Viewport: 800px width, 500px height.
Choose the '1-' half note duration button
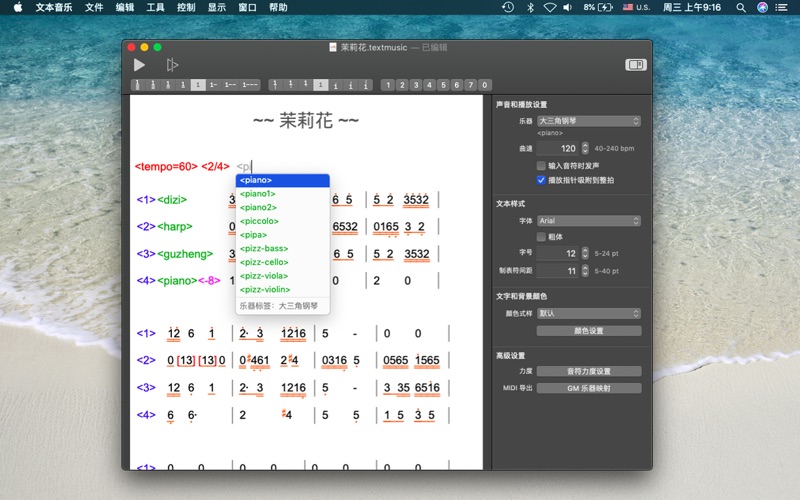[x=214, y=85]
